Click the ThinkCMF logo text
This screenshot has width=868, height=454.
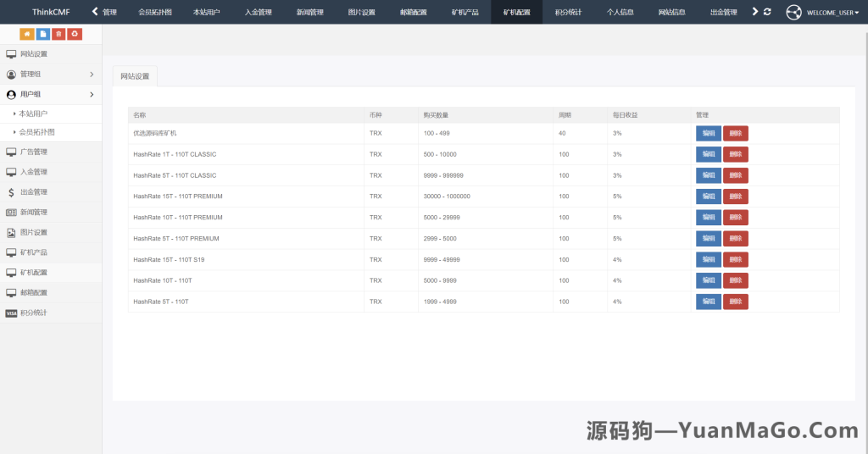(x=51, y=13)
